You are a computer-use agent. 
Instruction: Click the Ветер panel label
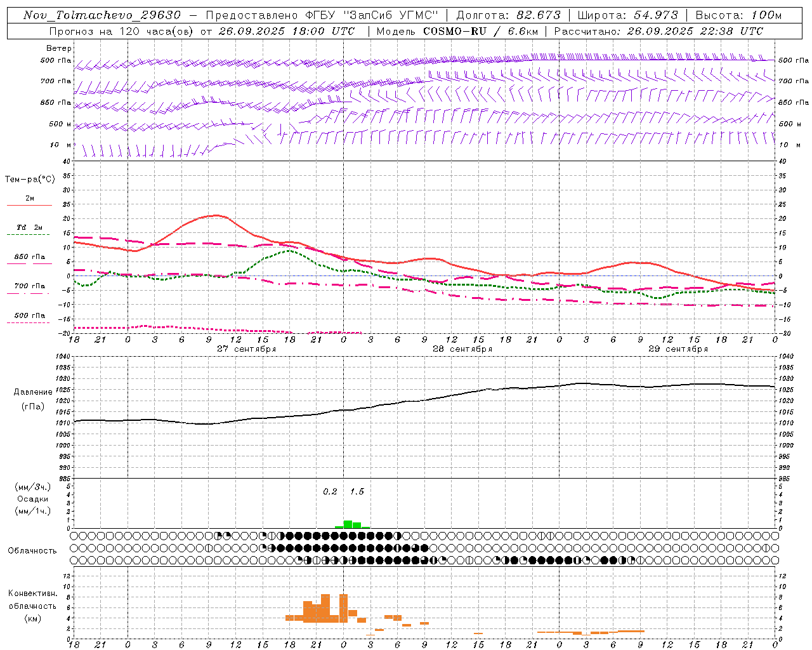coord(59,48)
